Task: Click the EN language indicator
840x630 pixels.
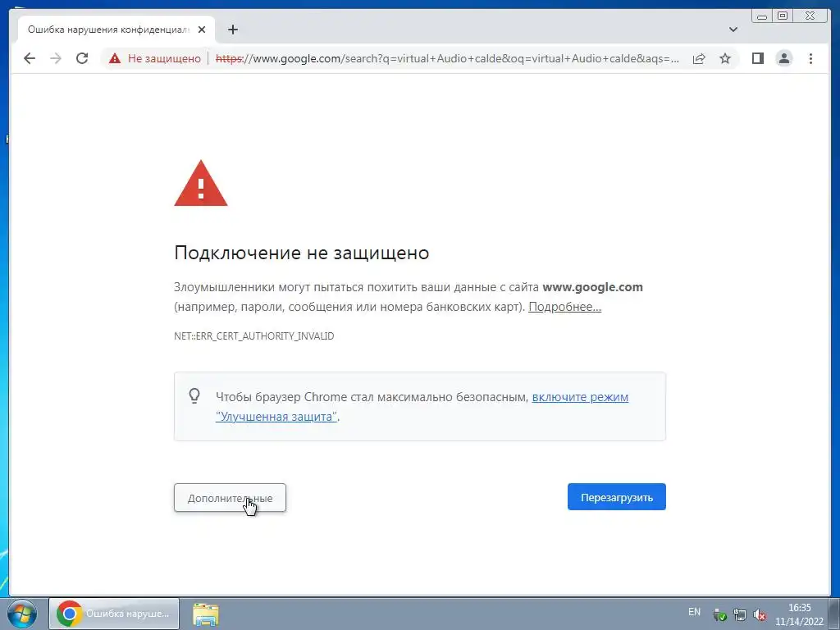Action: point(694,612)
